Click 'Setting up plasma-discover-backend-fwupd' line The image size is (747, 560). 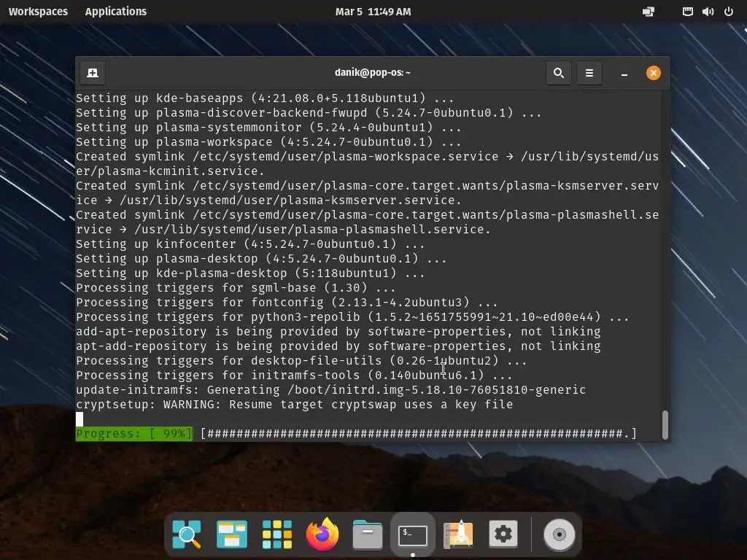[x=309, y=113]
